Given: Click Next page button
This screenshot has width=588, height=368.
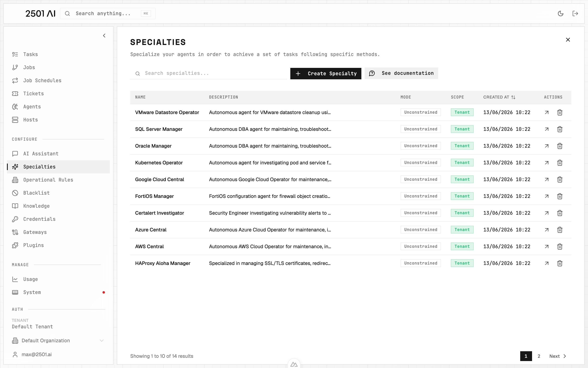Looking at the screenshot, I should 558,356.
